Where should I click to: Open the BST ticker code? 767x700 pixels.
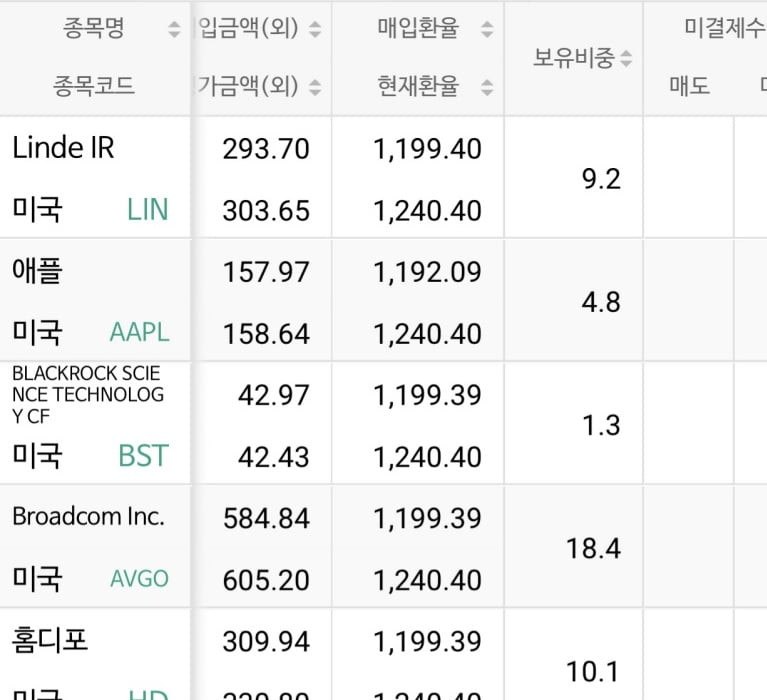[x=143, y=456]
